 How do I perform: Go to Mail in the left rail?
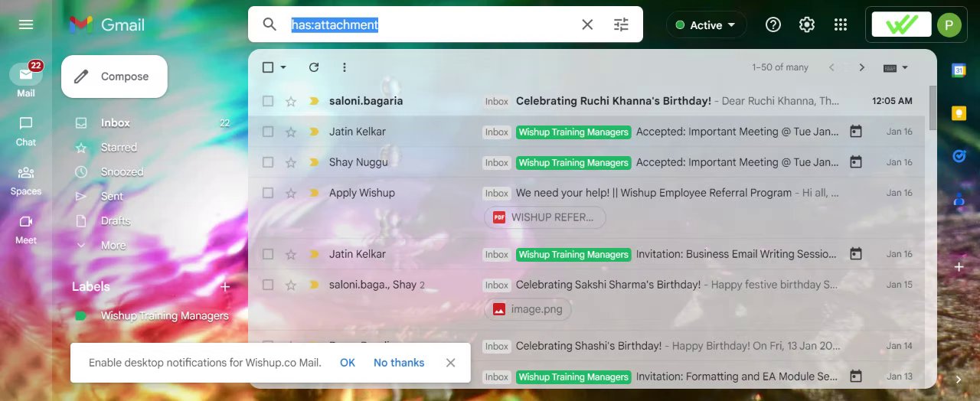point(26,80)
